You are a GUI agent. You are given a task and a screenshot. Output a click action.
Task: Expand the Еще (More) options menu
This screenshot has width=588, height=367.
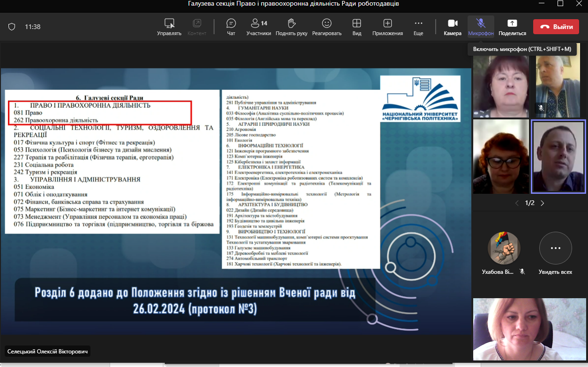tap(418, 23)
